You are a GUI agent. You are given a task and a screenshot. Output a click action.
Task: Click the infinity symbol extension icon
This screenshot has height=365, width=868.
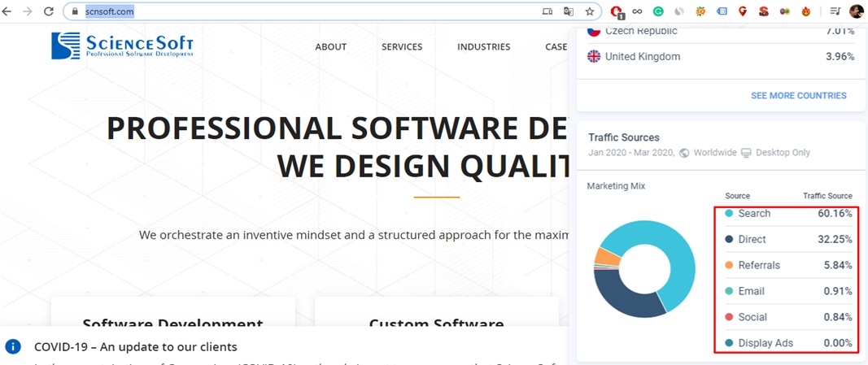[637, 11]
